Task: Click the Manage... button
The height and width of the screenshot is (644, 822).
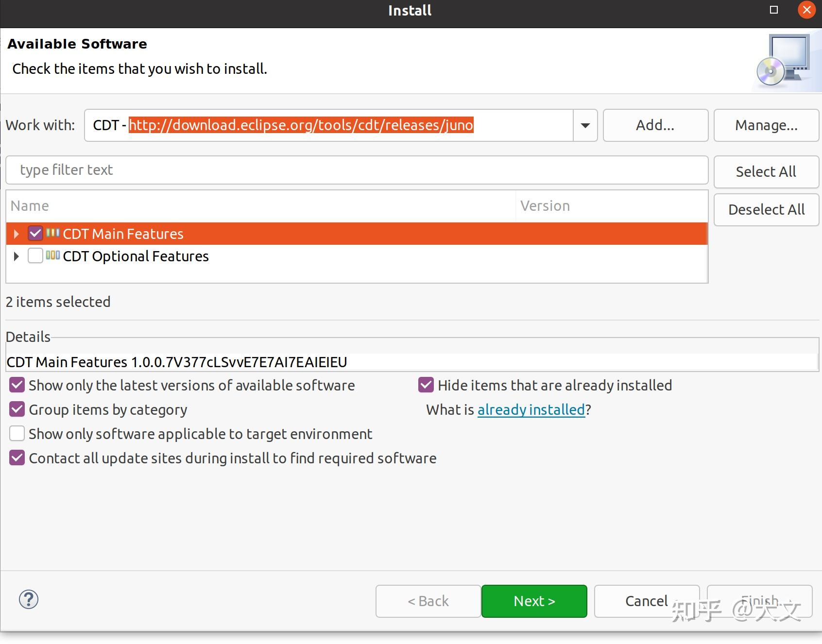Action: [766, 125]
